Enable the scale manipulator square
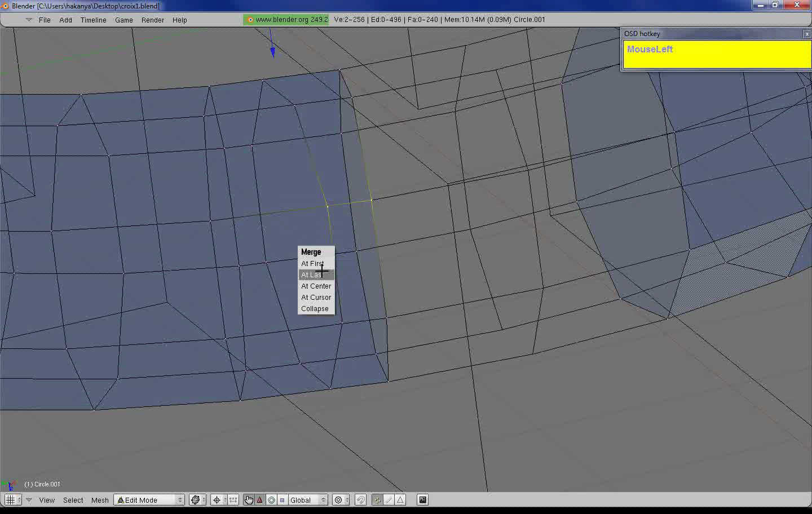The image size is (812, 514). tap(283, 500)
